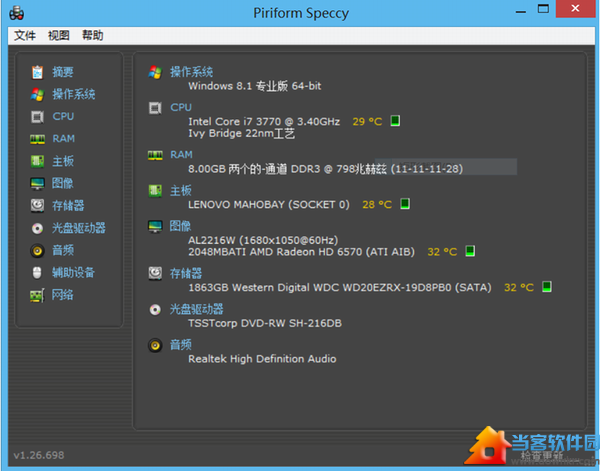Click TSSTcorp DVD-RW SH-216DB text

(x=265, y=323)
